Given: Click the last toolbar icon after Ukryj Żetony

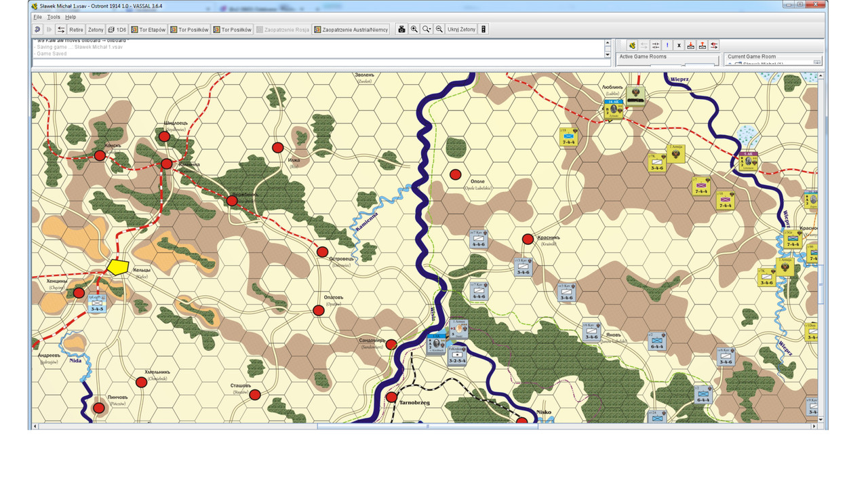Looking at the screenshot, I should point(484,29).
